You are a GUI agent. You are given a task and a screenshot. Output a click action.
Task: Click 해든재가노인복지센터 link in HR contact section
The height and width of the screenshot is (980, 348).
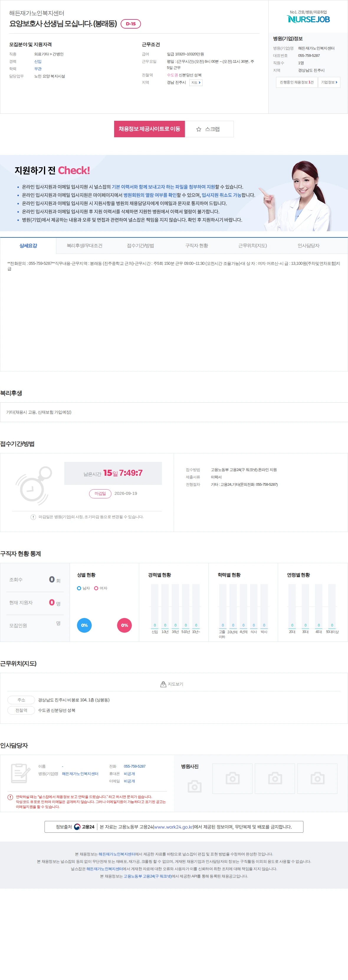tap(80, 774)
